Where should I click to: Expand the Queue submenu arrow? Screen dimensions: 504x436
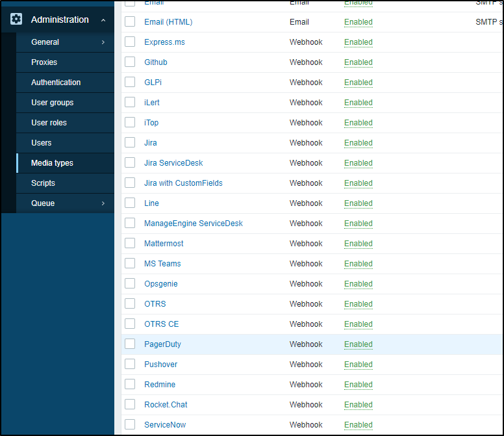coord(103,203)
